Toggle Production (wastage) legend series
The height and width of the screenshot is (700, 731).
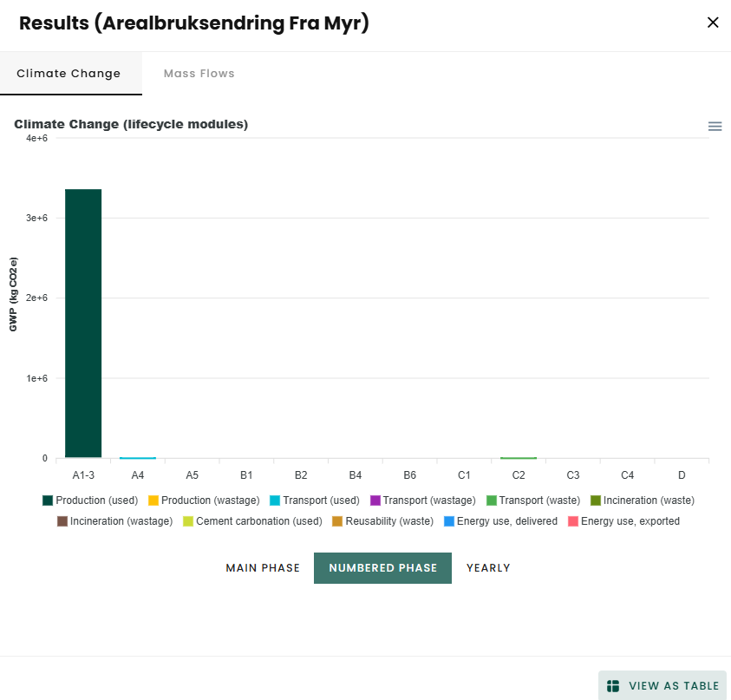204,500
